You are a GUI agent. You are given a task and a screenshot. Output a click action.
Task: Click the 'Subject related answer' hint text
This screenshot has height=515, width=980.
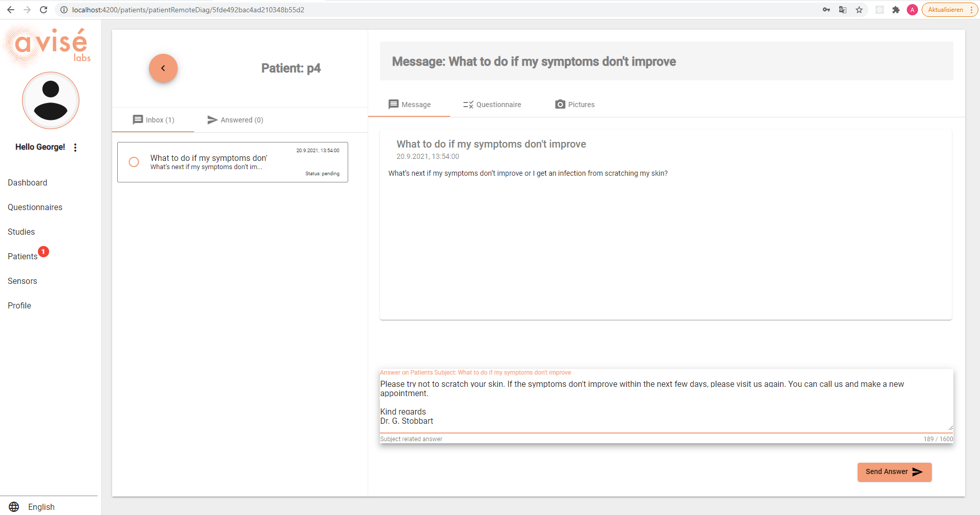[x=411, y=439]
